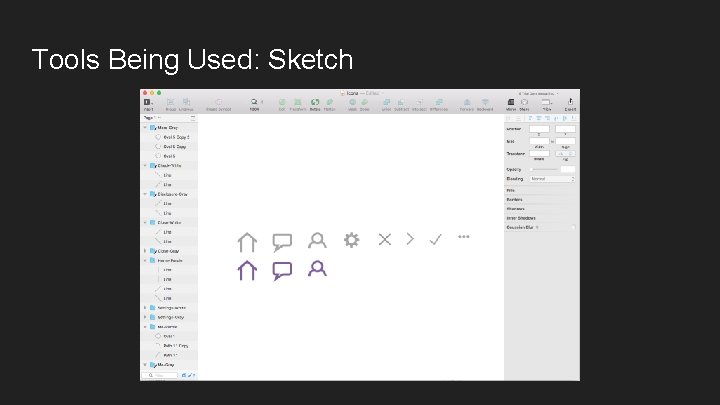Screen dimensions: 720x405
Task: Select the Rotate tool icon
Action: pyautogui.click(x=315, y=102)
